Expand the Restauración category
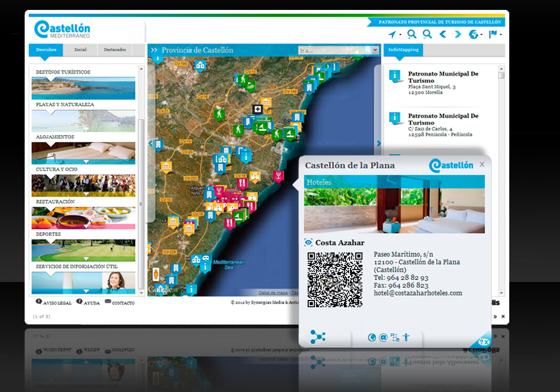 tap(83, 218)
